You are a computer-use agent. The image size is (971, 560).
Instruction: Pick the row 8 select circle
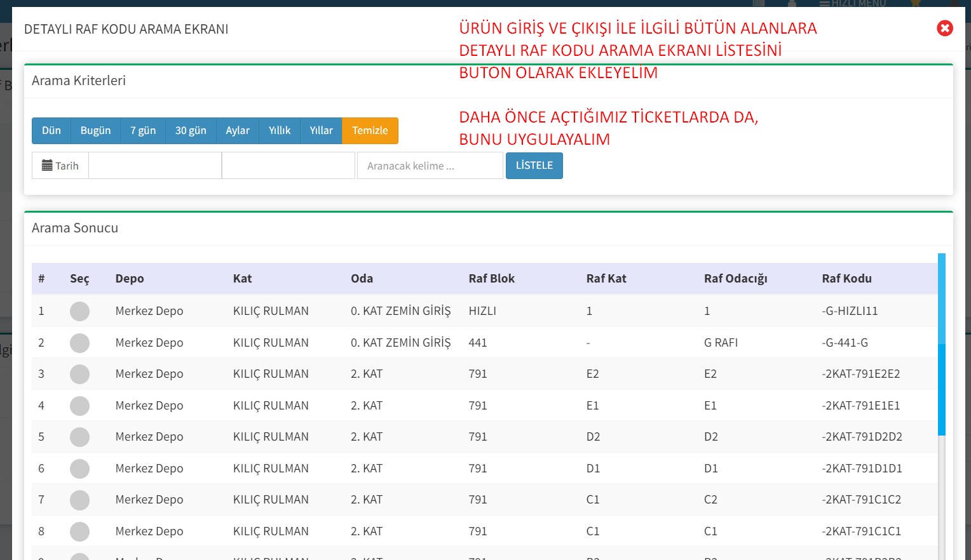79,531
